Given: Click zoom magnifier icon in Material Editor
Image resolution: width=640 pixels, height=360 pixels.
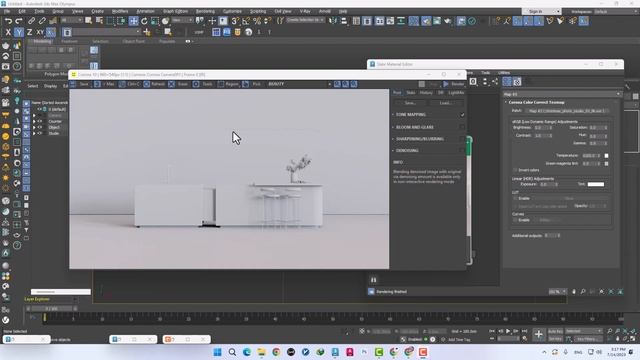Looking at the screenshot, I should coord(583,291).
